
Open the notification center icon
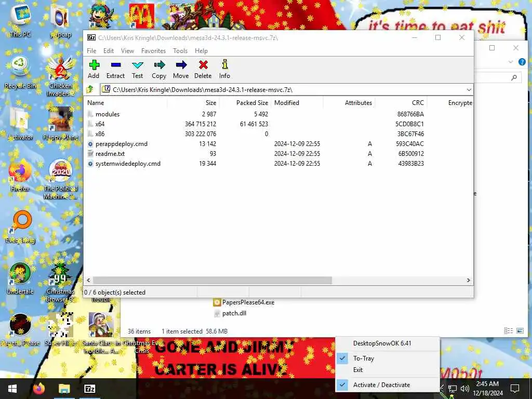point(515,389)
